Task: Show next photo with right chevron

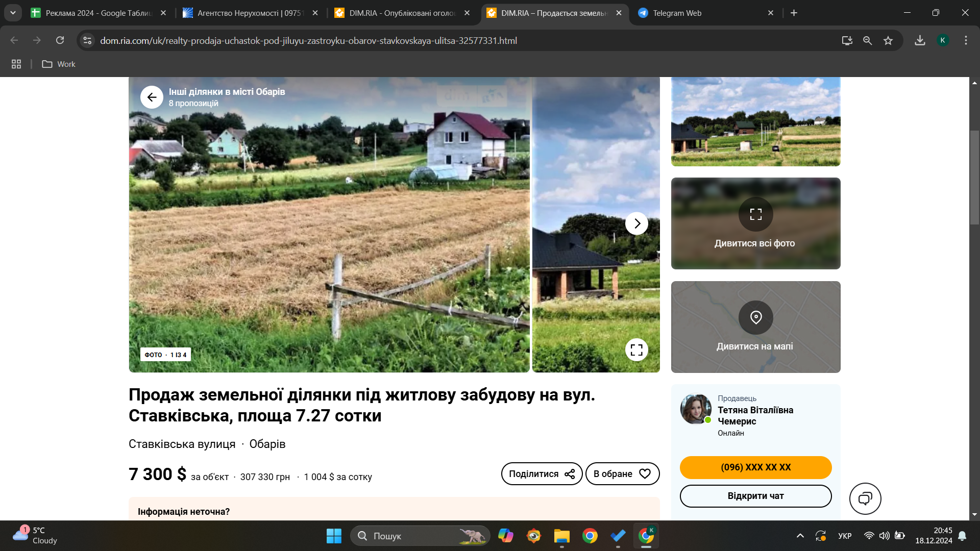Action: tap(636, 223)
